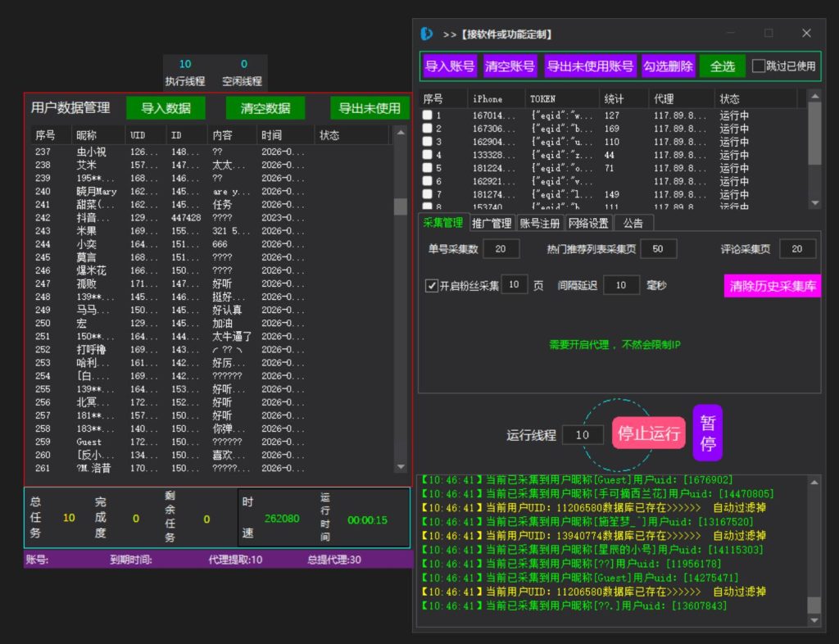Switch to the 账号注册 tab
The width and height of the screenshot is (839, 644).
click(x=540, y=224)
